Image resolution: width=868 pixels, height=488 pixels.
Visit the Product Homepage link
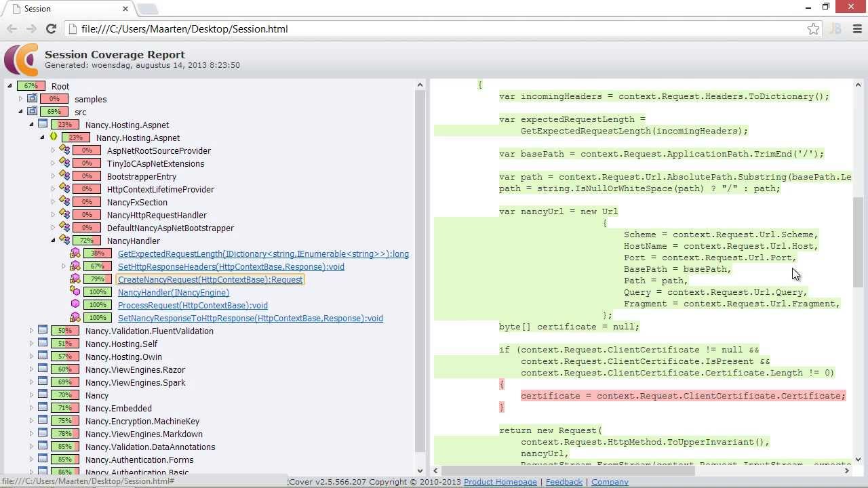coord(500,482)
